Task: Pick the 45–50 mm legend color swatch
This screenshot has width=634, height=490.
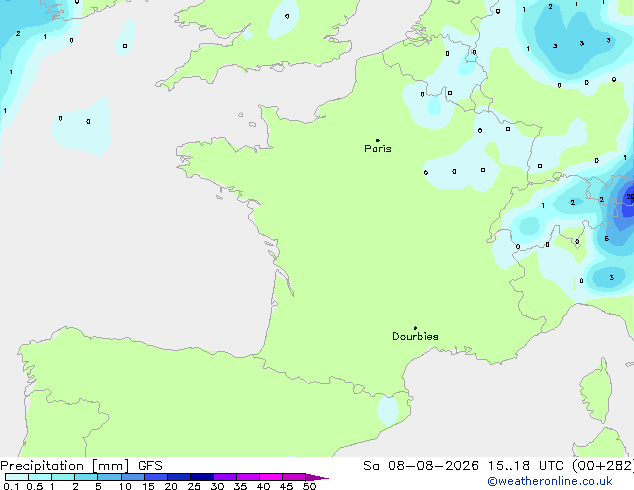Action: tap(294, 477)
